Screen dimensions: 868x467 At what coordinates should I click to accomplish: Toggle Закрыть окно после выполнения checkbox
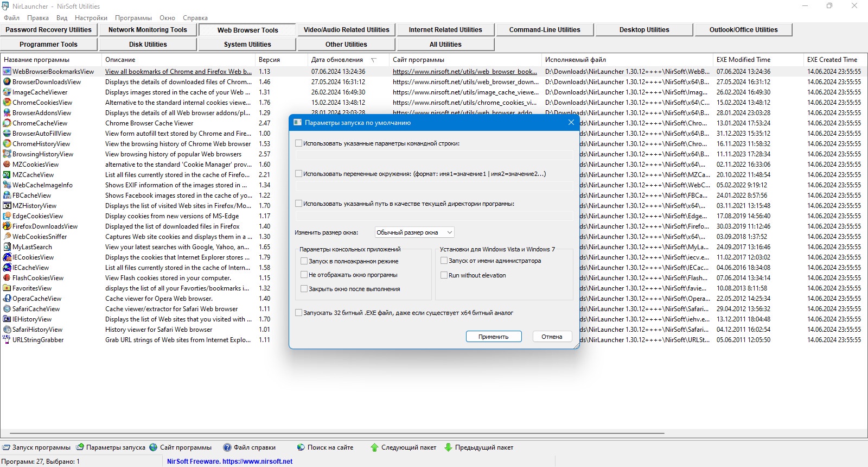tap(304, 289)
